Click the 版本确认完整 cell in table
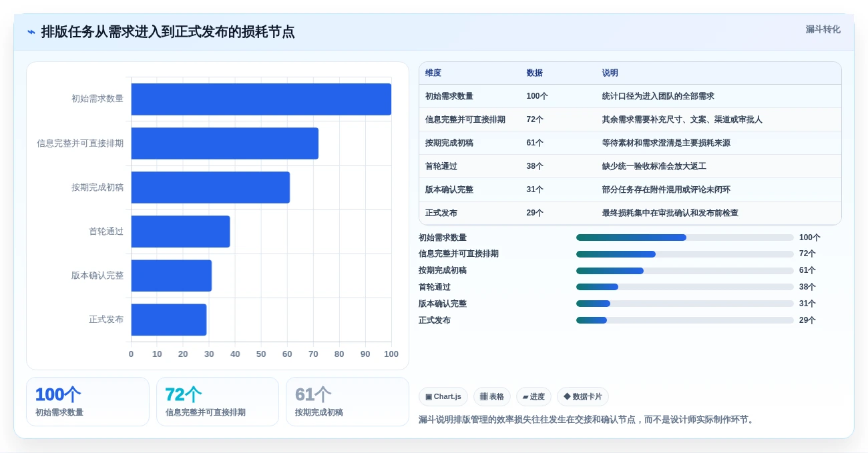The height and width of the screenshot is (453, 868). [449, 189]
